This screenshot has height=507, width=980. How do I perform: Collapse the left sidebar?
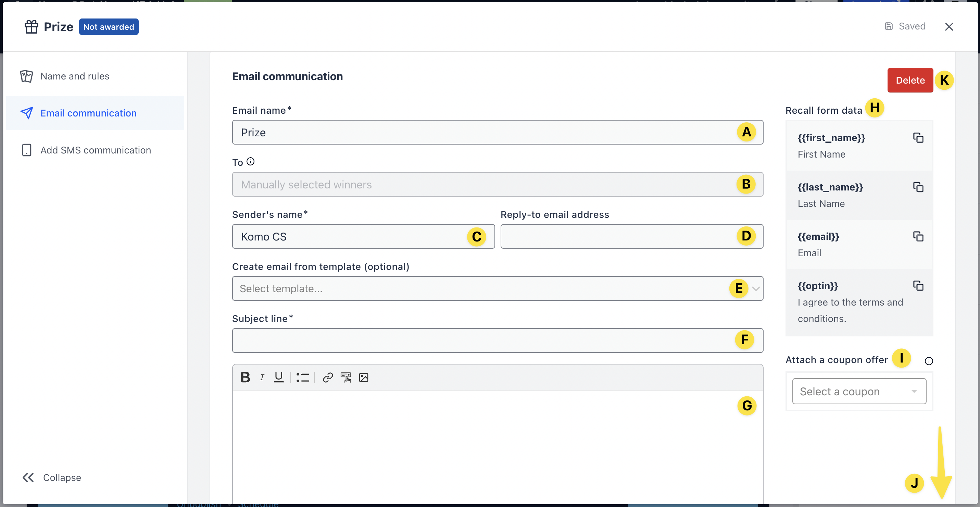(51, 477)
